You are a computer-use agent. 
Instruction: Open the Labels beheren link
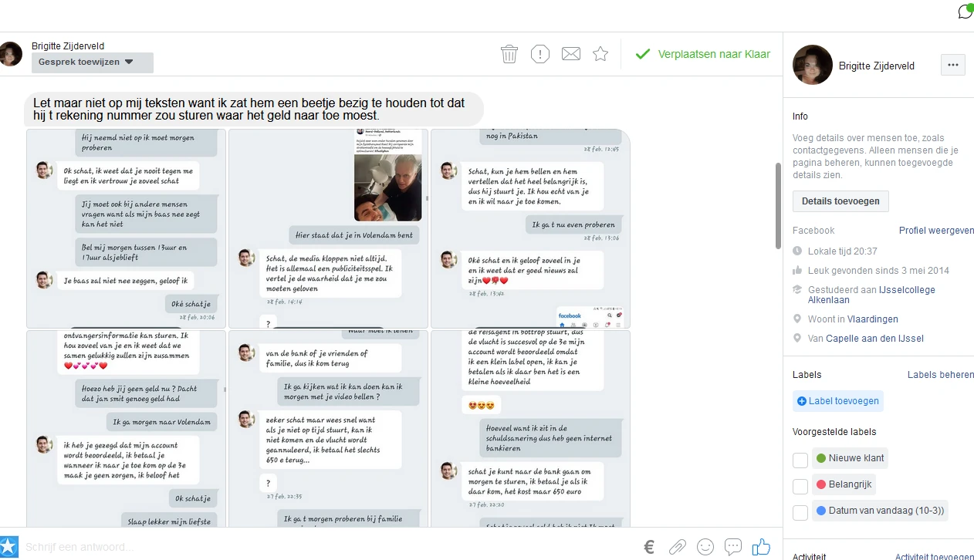point(940,375)
